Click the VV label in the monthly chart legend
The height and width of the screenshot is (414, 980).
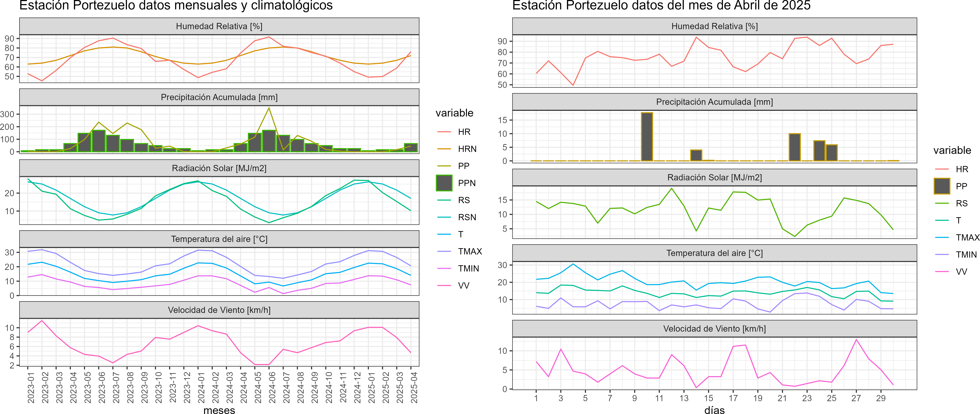coord(463,285)
